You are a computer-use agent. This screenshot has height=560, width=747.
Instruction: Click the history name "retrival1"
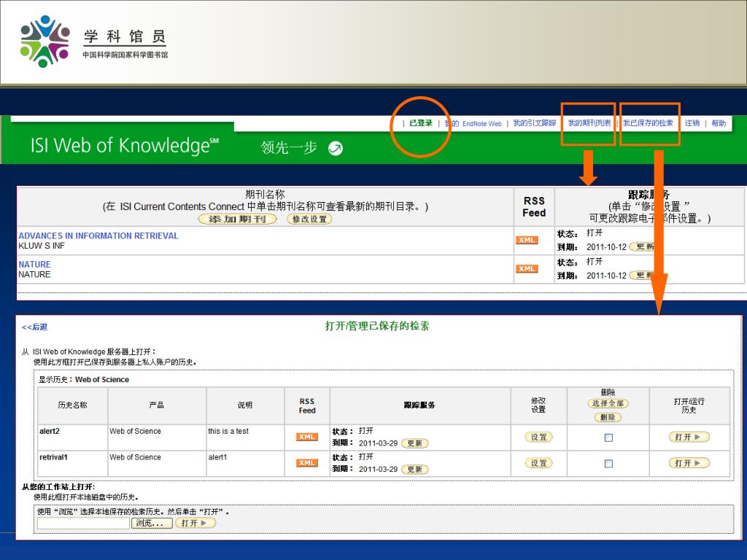click(53, 457)
